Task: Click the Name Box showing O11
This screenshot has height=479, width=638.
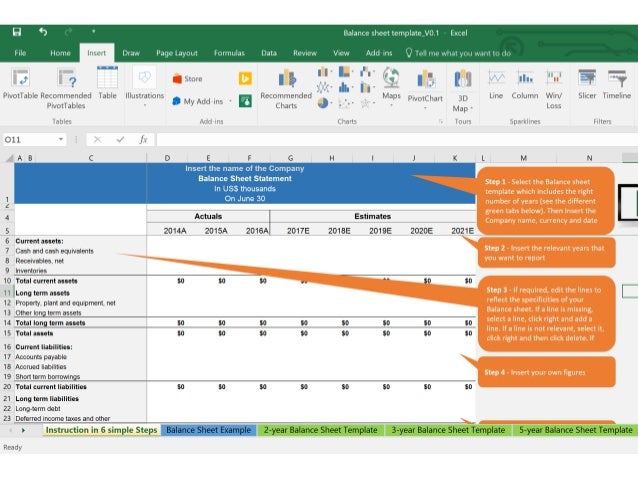Action: (28, 140)
